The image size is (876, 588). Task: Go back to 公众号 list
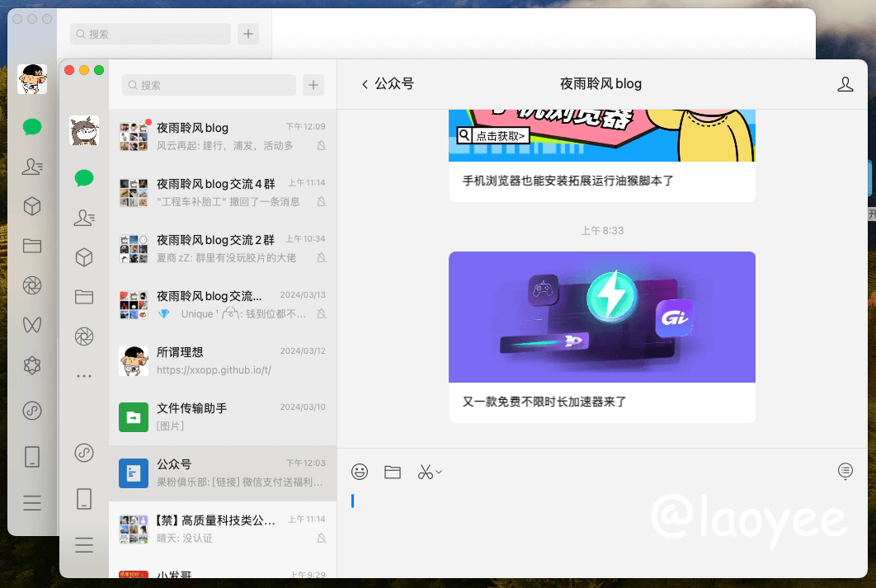[388, 84]
